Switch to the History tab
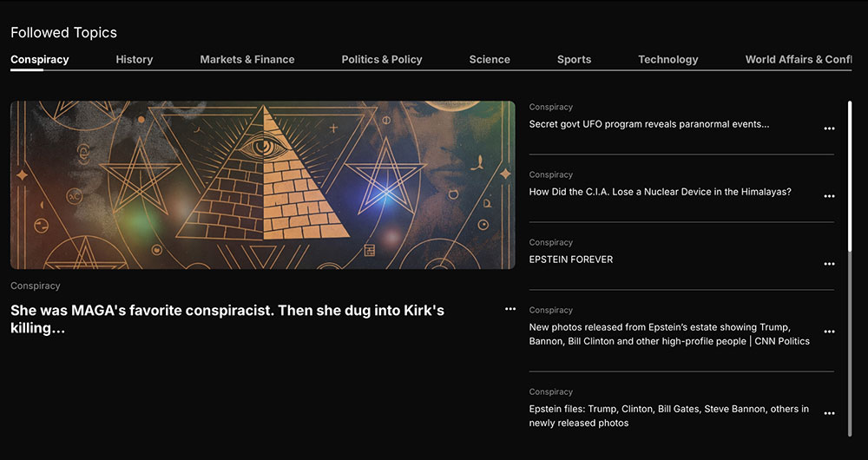 tap(135, 59)
